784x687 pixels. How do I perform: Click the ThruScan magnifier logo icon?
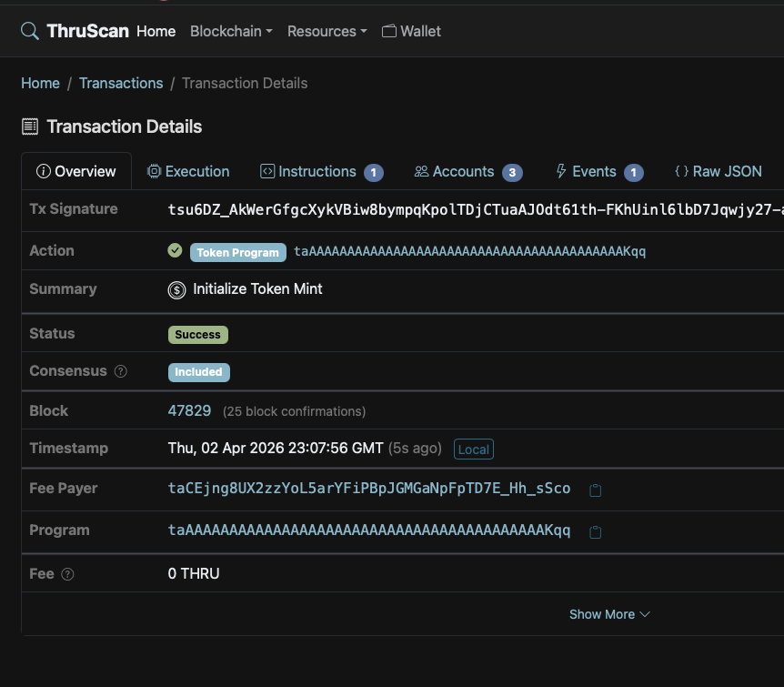[29, 31]
